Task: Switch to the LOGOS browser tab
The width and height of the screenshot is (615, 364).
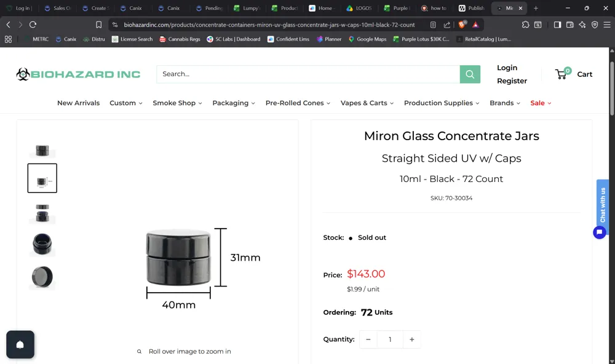Action: point(359,8)
